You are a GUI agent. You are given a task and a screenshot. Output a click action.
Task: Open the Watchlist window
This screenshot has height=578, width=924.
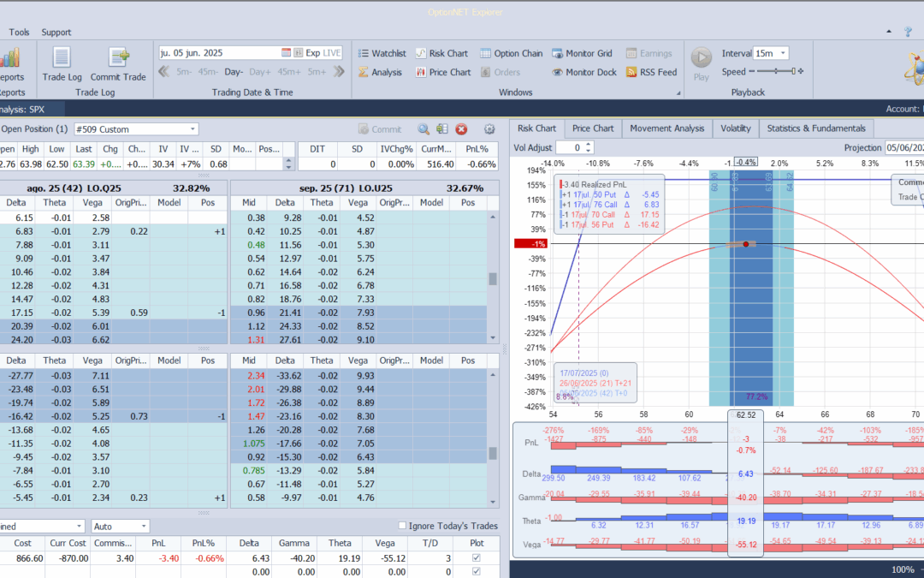382,53
